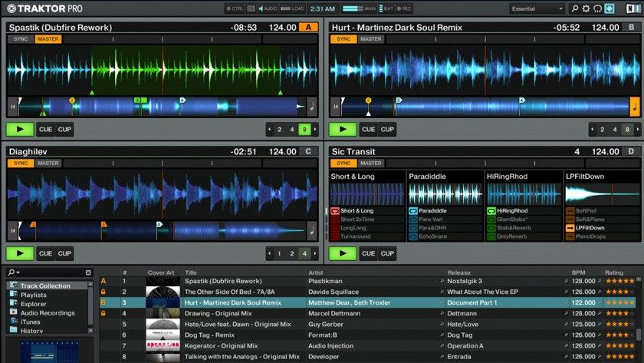Click the Paradiddle sample slot icon
The image size is (644, 363).
coord(412,211)
